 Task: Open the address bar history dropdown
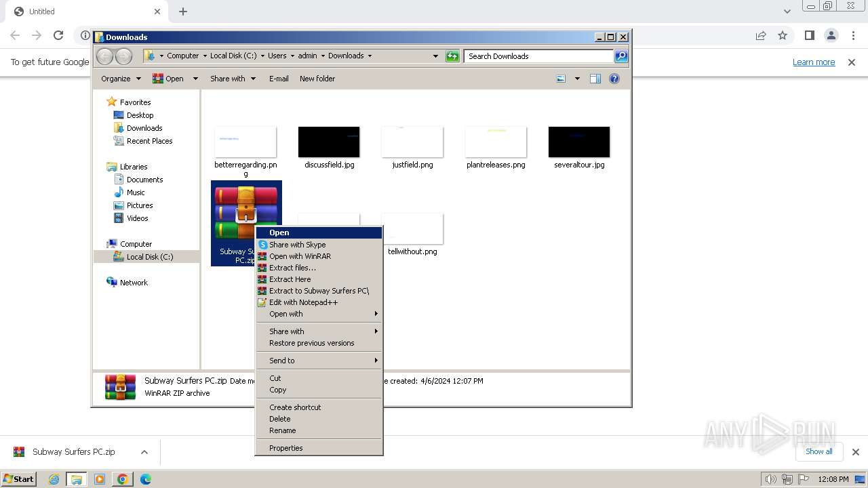(435, 56)
